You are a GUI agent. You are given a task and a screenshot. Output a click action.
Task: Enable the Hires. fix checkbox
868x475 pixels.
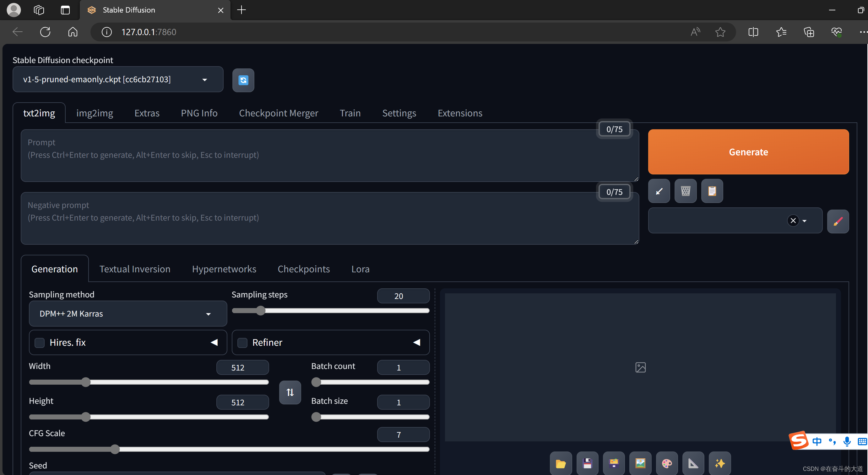tap(40, 343)
